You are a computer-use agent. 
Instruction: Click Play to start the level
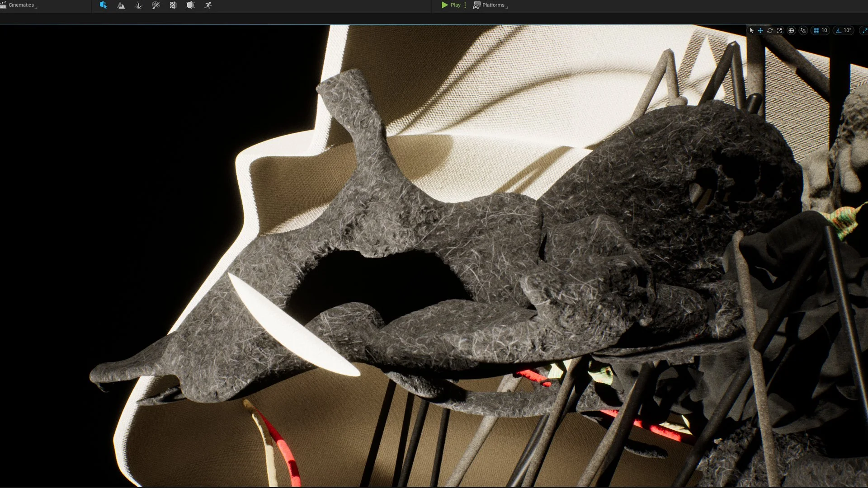pos(451,5)
